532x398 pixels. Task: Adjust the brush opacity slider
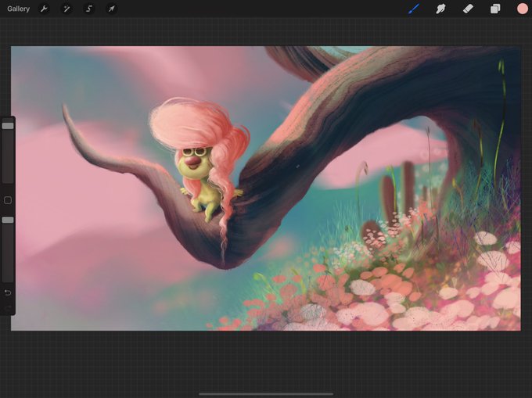pos(8,249)
